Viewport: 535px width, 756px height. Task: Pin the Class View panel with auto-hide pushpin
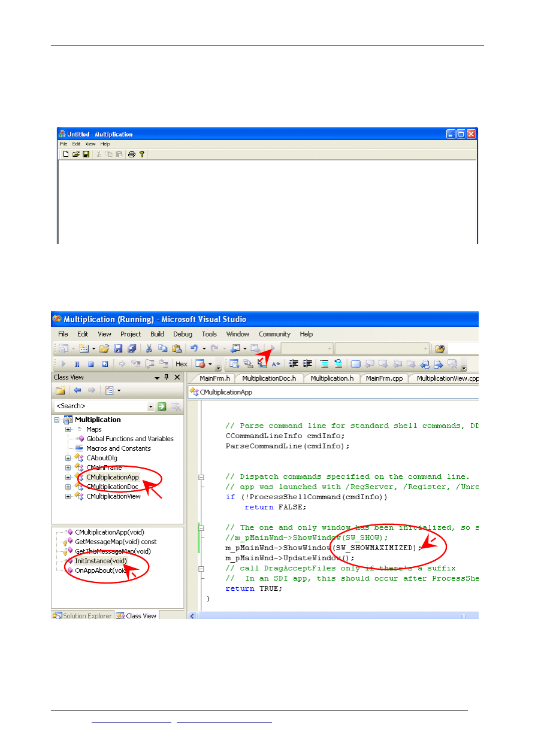(x=167, y=377)
